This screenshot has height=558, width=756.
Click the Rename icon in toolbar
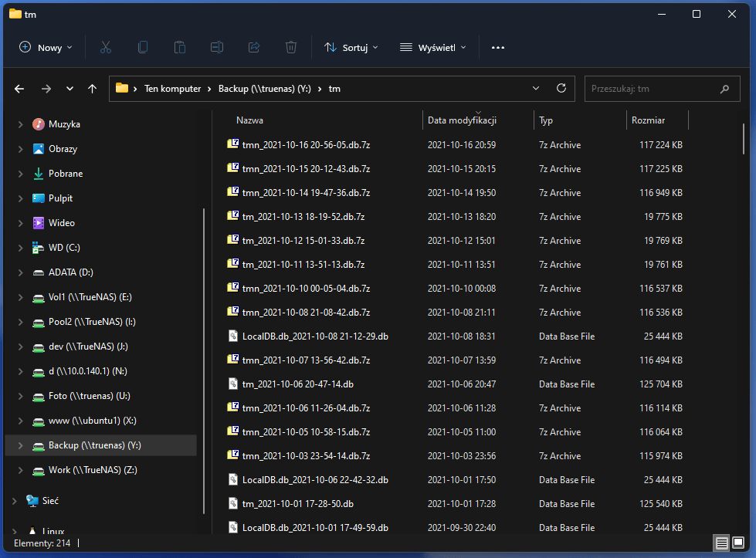217,47
